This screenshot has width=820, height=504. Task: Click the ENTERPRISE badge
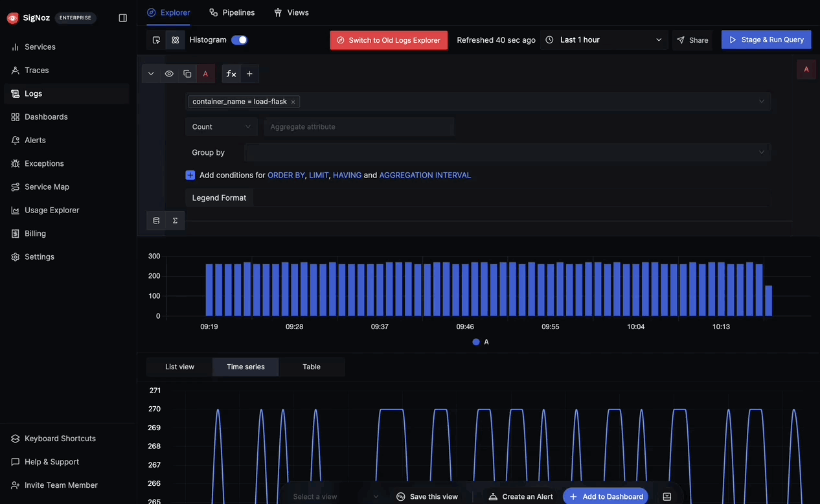(x=75, y=18)
